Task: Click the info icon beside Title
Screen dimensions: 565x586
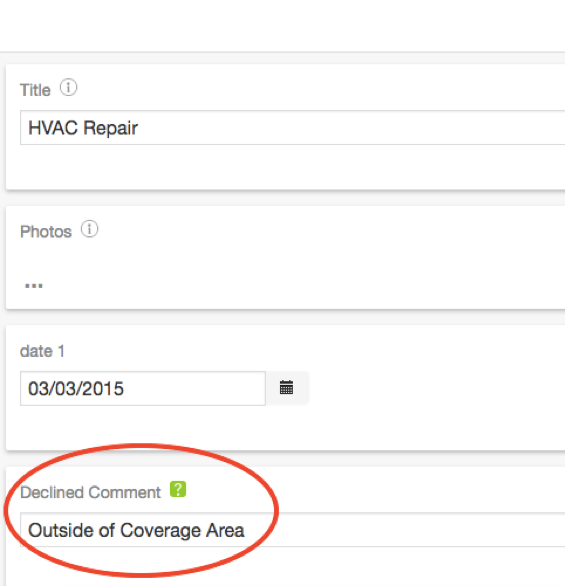Action: pyautogui.click(x=68, y=87)
